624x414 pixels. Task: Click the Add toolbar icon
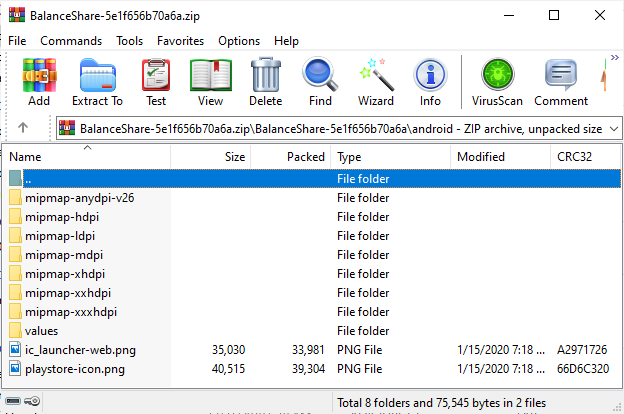click(x=39, y=76)
